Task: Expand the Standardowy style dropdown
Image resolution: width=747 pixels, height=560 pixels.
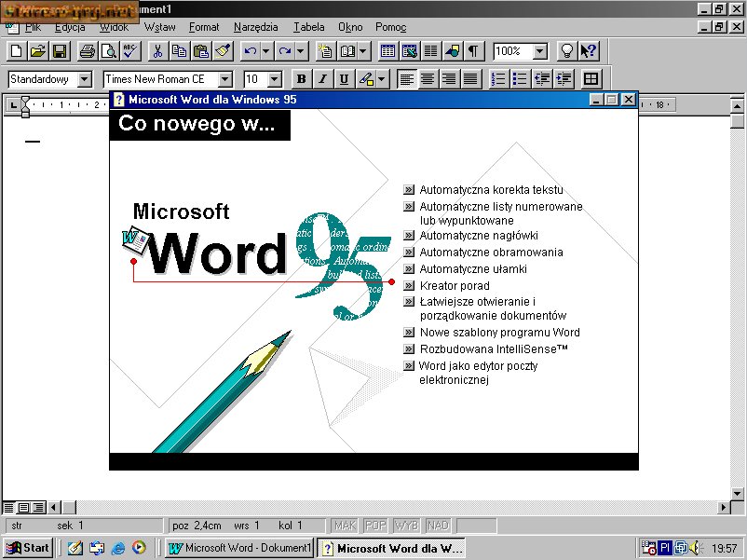Action: (85, 79)
